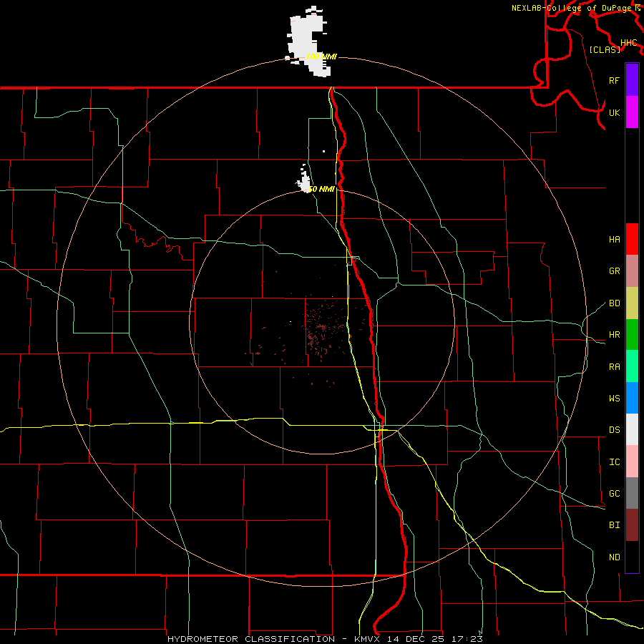Click the UK magenta color swatch
Viewport: 644px width, 644px height.
click(x=632, y=112)
